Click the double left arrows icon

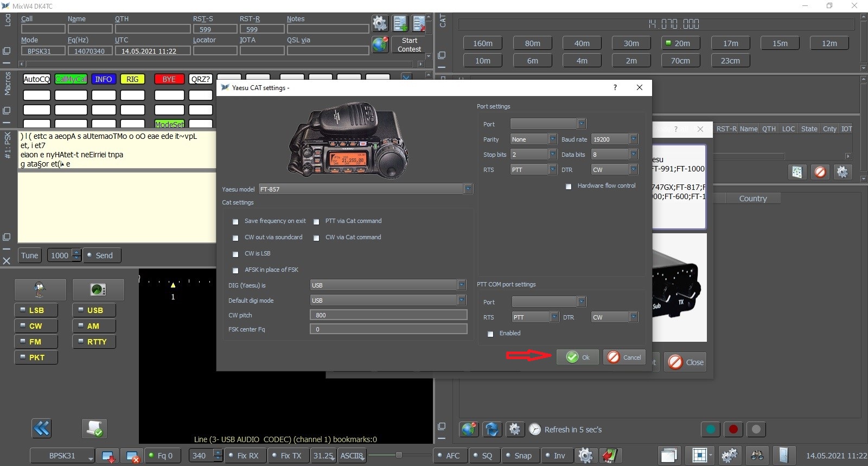tap(42, 429)
